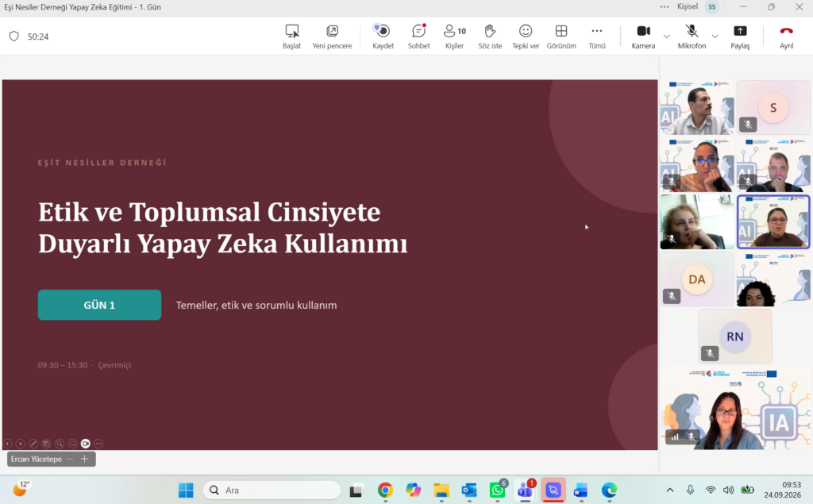Expand hidden system tray icons chevron

670,490
